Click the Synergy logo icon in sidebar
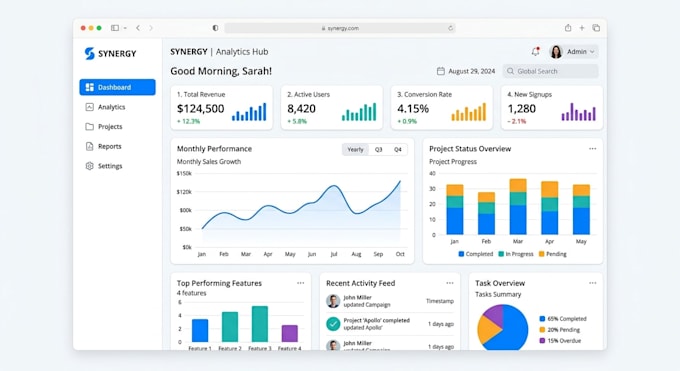The width and height of the screenshot is (680, 371). (x=89, y=53)
